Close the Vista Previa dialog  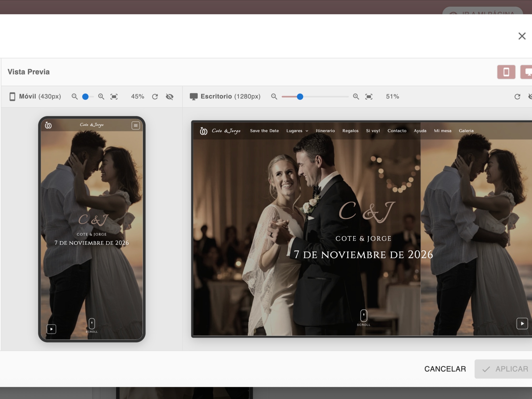tap(522, 36)
